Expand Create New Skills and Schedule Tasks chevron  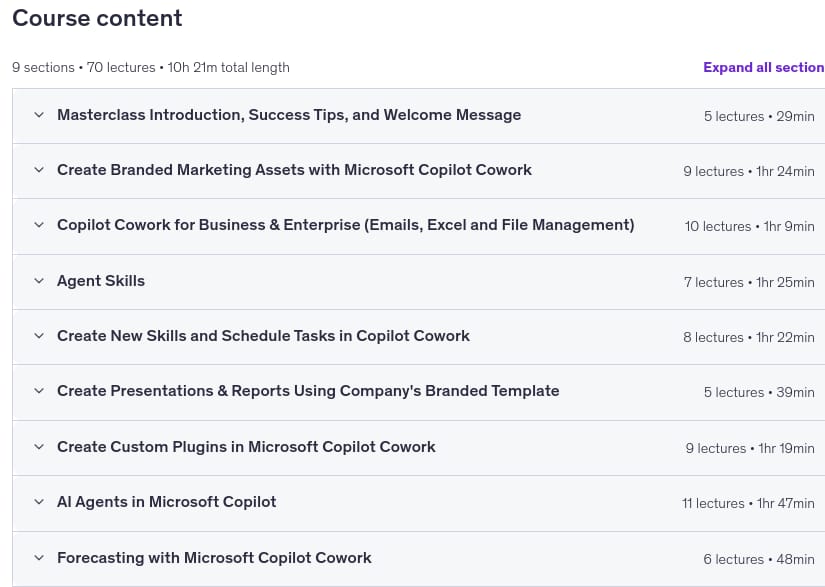(x=39, y=336)
